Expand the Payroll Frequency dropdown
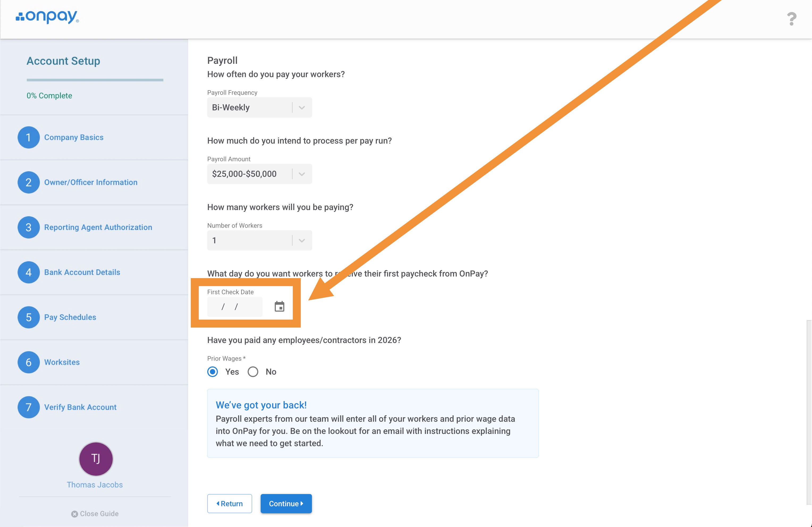Image resolution: width=812 pixels, height=527 pixels. [x=259, y=107]
